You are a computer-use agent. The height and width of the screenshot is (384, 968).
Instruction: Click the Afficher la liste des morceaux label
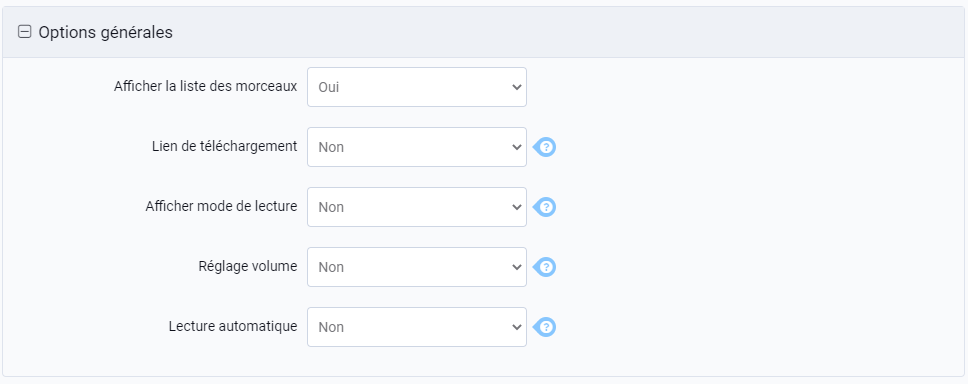tap(206, 86)
